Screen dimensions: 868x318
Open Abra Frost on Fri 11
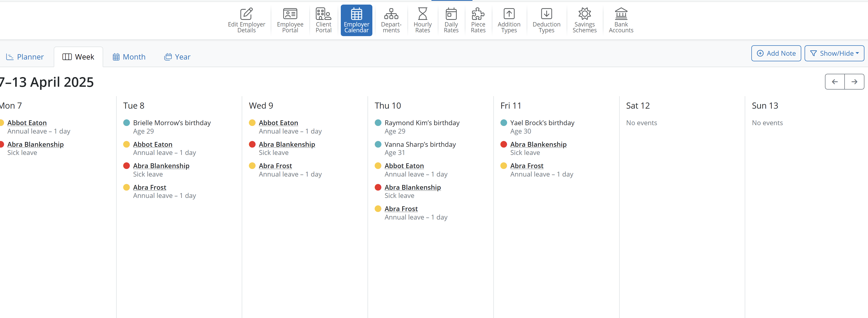[x=527, y=166]
